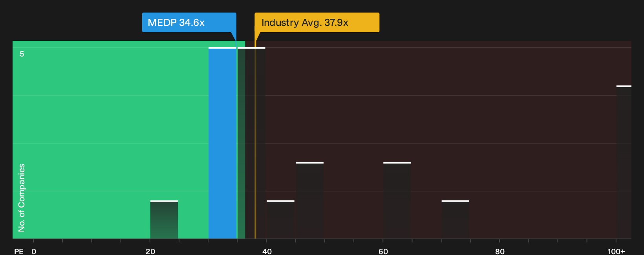Click the x-axis label 80
The height and width of the screenshot is (255, 644).
pyautogui.click(x=500, y=251)
